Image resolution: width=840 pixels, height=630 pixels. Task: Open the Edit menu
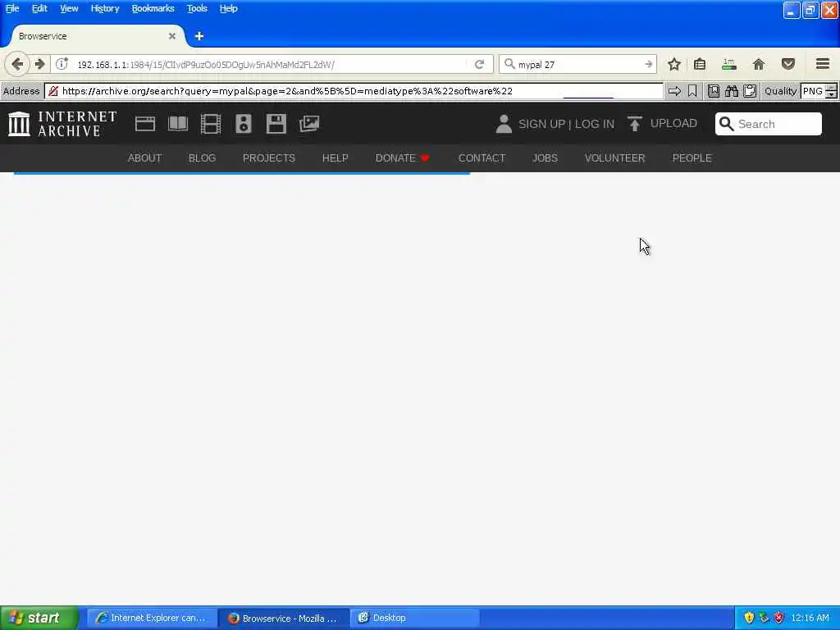point(39,8)
